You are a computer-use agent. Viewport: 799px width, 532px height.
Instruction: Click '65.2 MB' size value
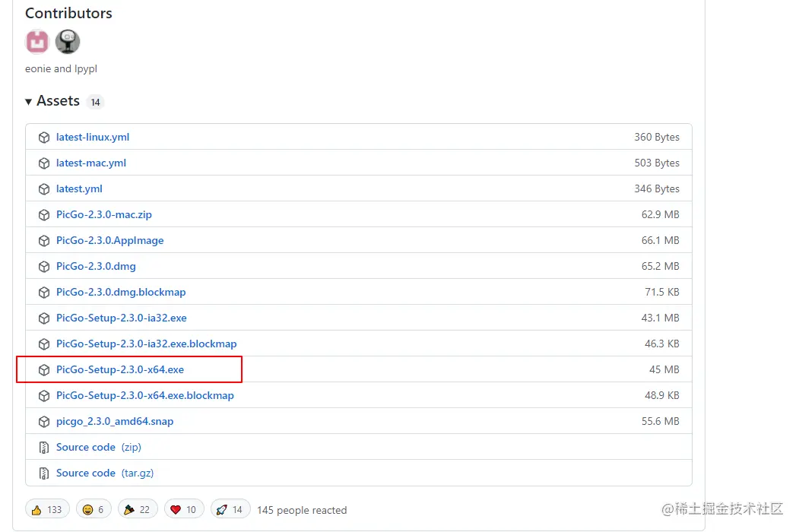[x=661, y=267]
